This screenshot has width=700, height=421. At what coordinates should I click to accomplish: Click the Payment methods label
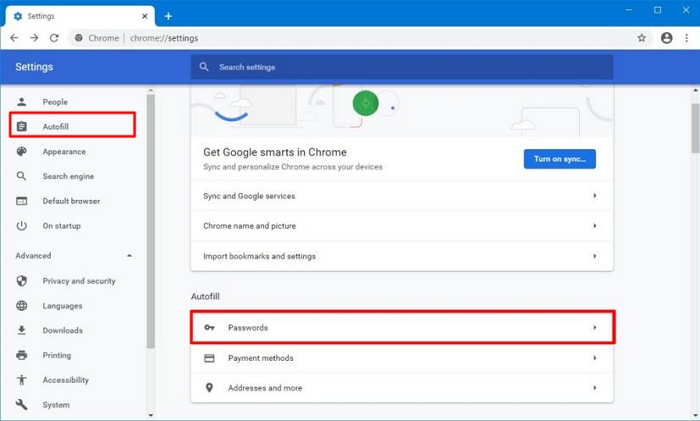[x=261, y=358]
